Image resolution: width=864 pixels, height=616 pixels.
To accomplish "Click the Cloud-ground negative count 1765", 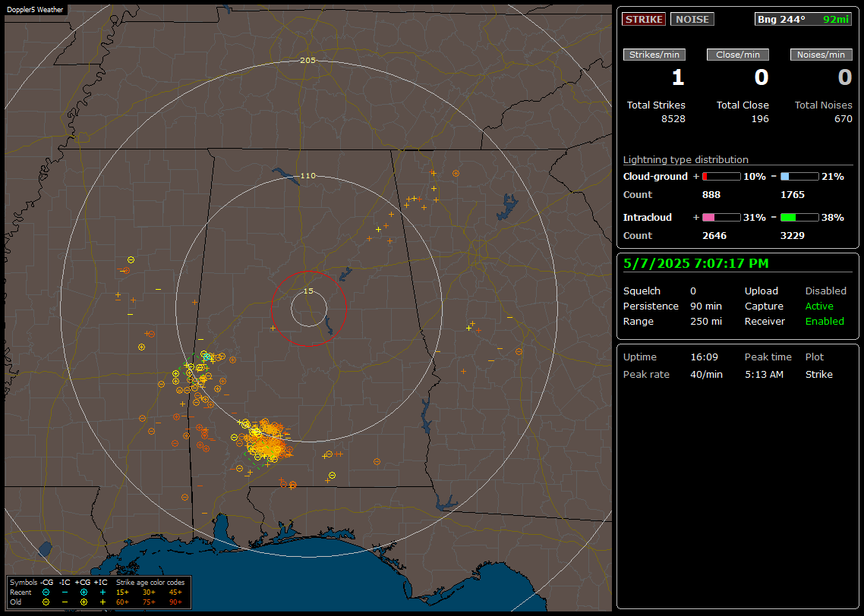I will tap(793, 195).
